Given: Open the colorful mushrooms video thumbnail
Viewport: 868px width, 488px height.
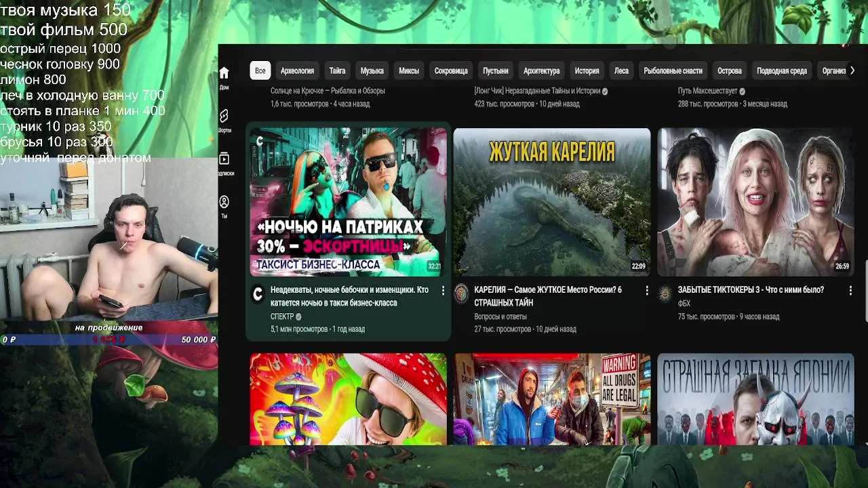Looking at the screenshot, I should (x=348, y=399).
